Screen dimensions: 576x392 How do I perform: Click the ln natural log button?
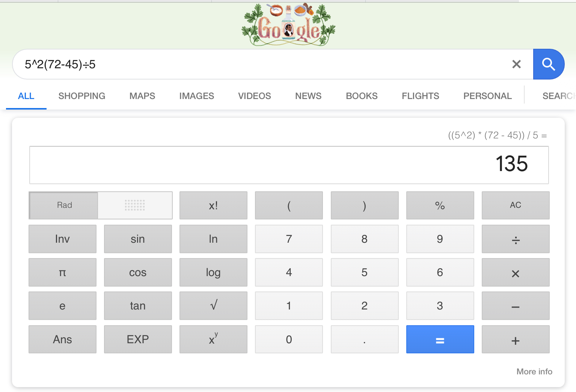coord(213,239)
